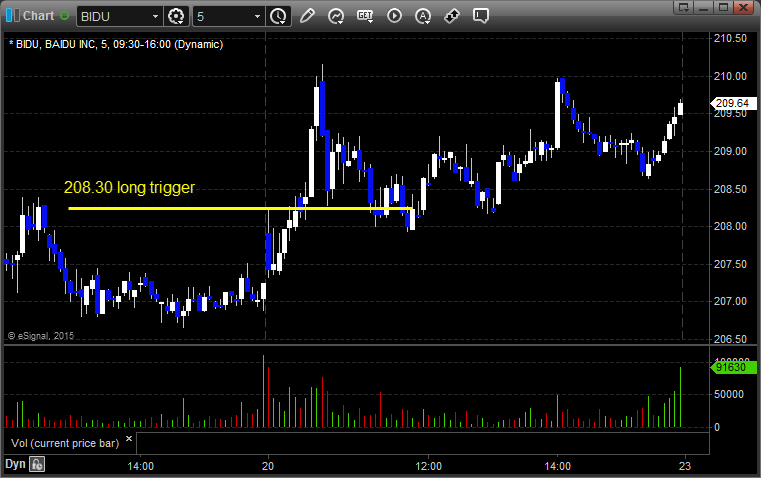761x478 pixels.
Task: Click the 208.30 long trigger annotation text
Action: (129, 187)
